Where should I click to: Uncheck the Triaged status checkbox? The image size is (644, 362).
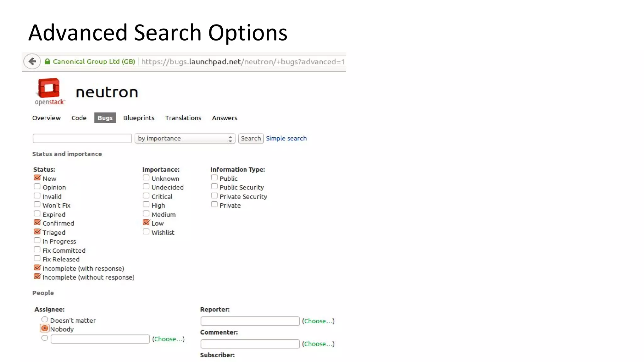pyautogui.click(x=37, y=232)
